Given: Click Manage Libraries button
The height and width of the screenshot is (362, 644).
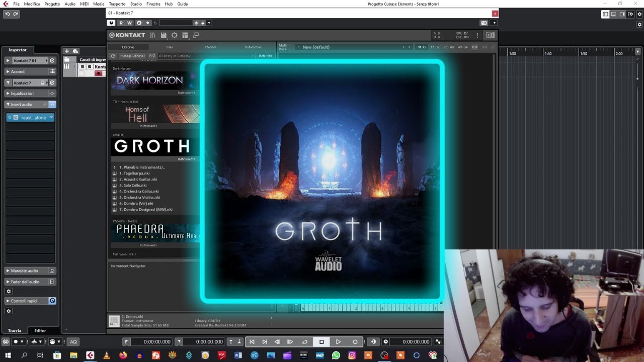Looking at the screenshot, I should [x=132, y=56].
